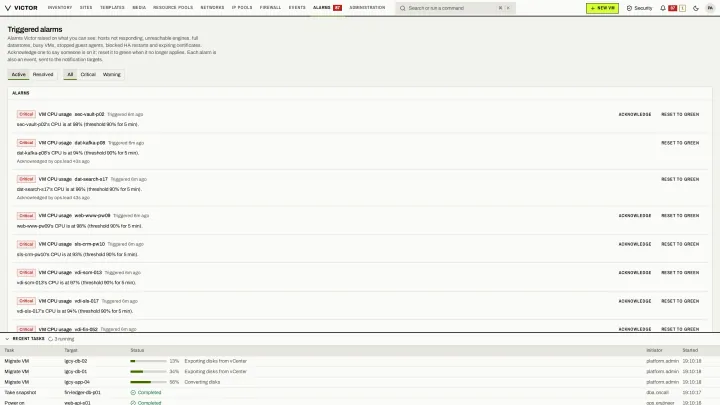
Task: Click the Security shield icon
Action: [629, 8]
